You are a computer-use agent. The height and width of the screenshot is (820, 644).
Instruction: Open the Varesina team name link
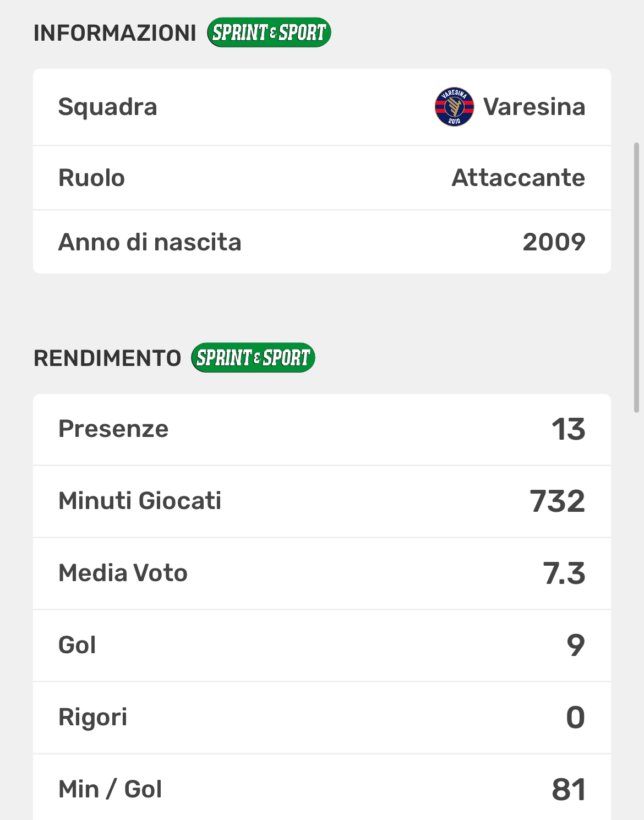[534, 107]
